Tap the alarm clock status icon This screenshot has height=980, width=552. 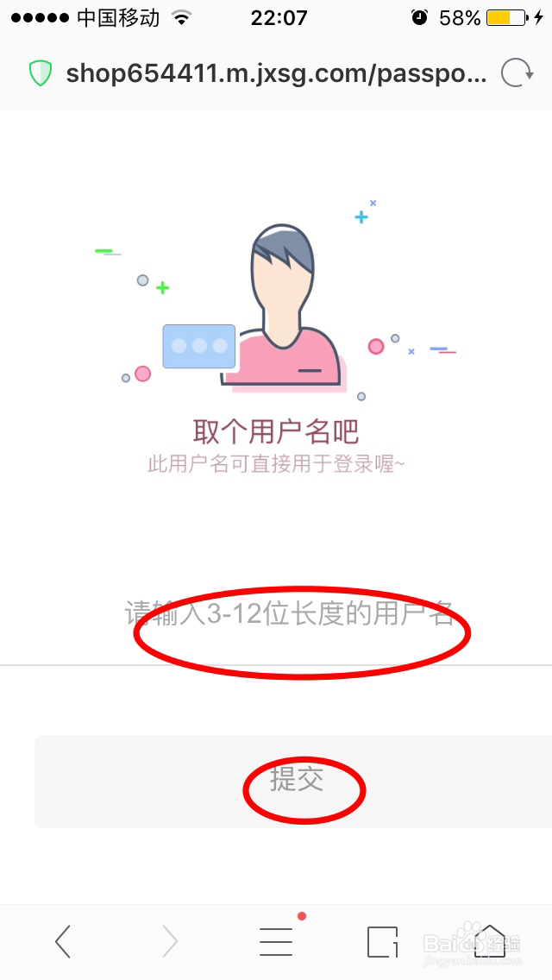tap(419, 17)
